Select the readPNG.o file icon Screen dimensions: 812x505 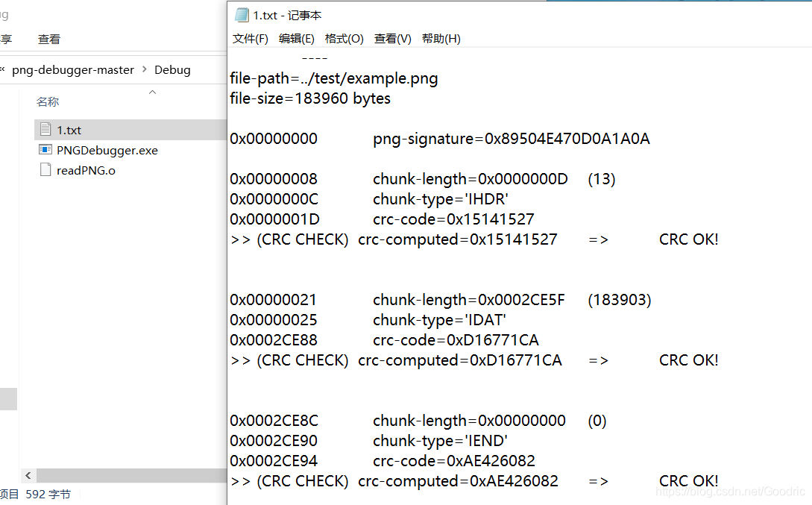(x=45, y=170)
